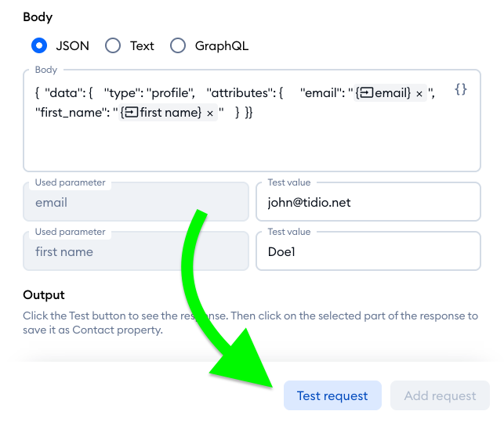504x422 pixels.
Task: Remove the email variable chip with x
Action: (x=419, y=94)
